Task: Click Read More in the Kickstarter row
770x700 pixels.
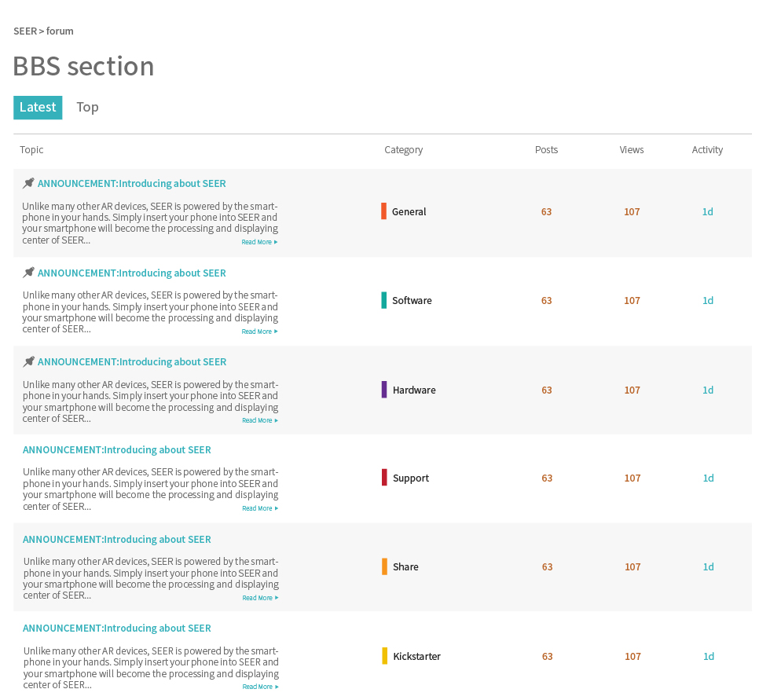Action: point(260,687)
